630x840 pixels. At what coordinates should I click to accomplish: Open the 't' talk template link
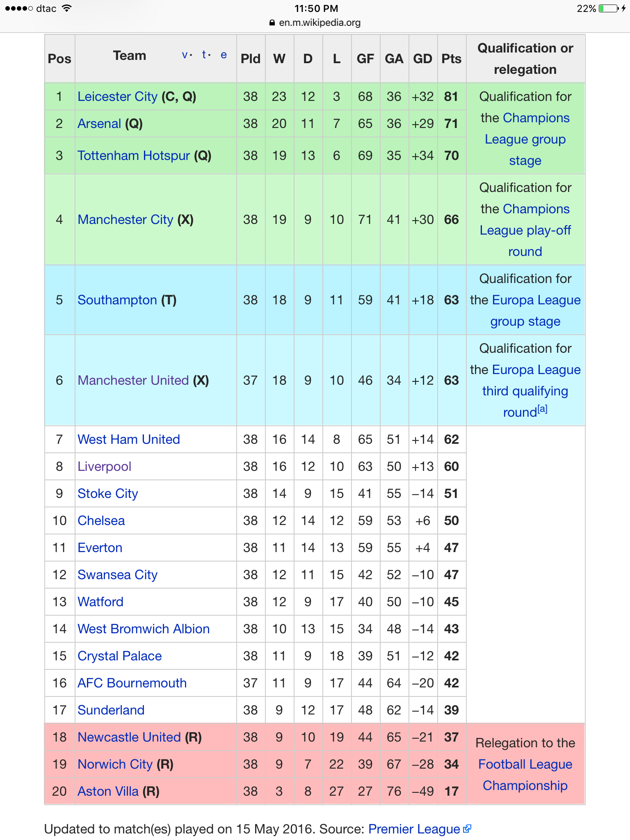[204, 55]
